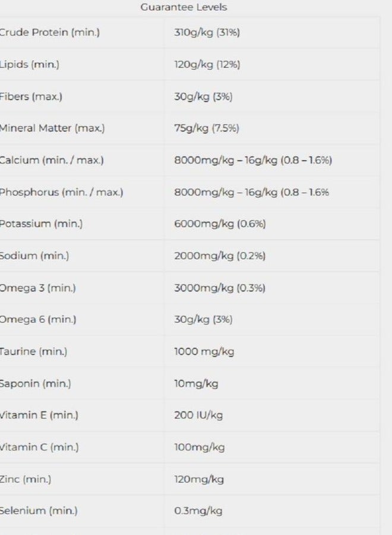Click the Phosphorus (min. / max.) label
The width and height of the screenshot is (392, 535).
61,193
